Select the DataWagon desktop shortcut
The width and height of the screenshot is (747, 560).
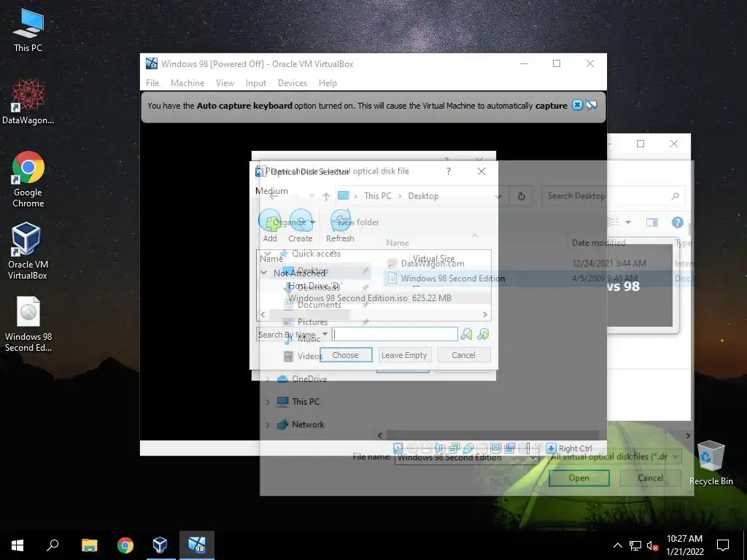coord(28,101)
